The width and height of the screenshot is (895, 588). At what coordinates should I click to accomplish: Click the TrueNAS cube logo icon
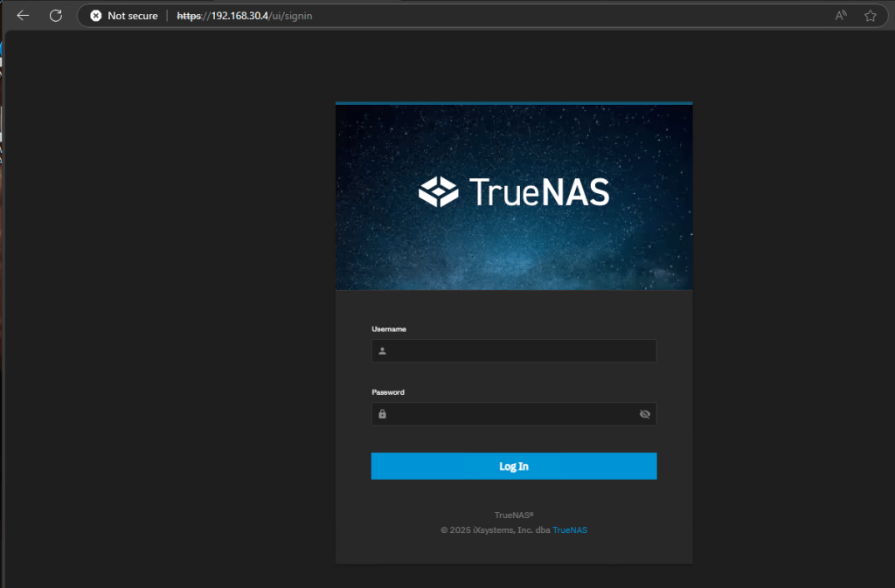click(439, 191)
